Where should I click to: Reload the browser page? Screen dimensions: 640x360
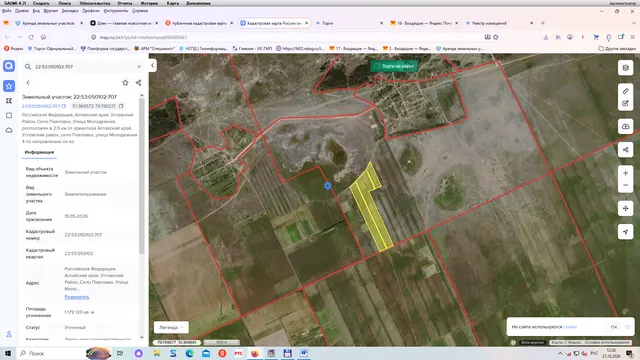31,37
